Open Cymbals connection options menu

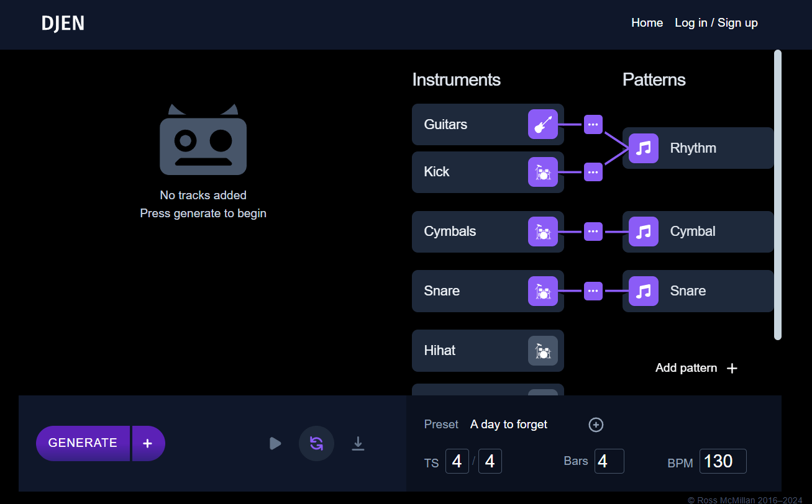[x=593, y=232]
